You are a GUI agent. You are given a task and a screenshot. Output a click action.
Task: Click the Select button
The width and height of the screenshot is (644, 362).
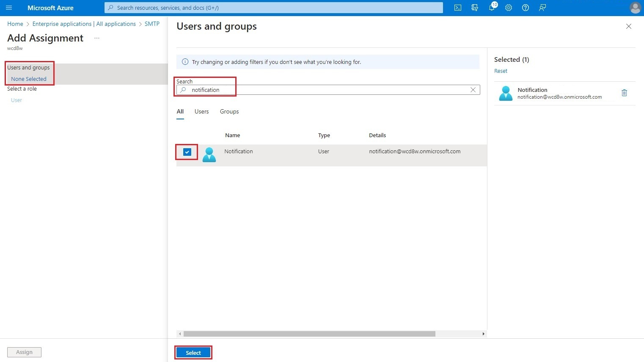tap(193, 352)
